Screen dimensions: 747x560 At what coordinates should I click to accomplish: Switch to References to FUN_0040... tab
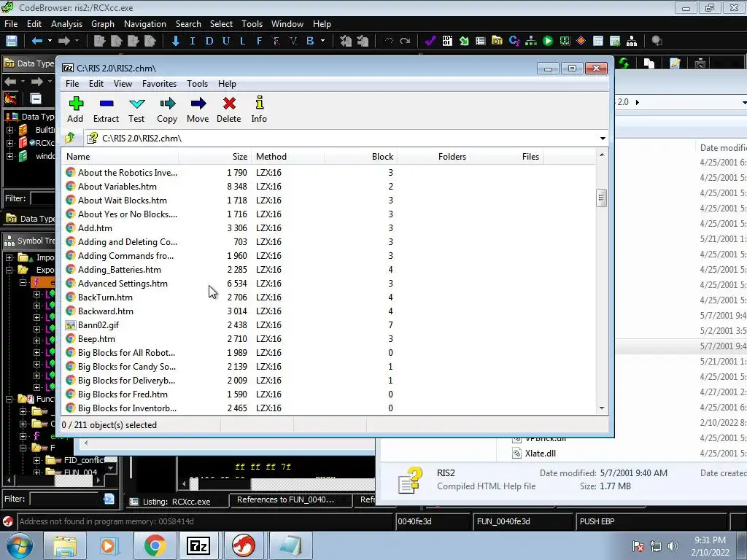290,500
